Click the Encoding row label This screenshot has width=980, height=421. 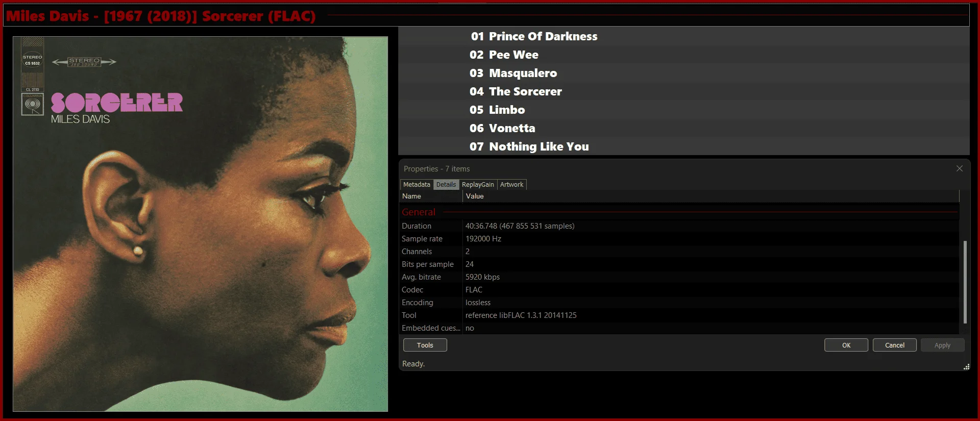[418, 303]
